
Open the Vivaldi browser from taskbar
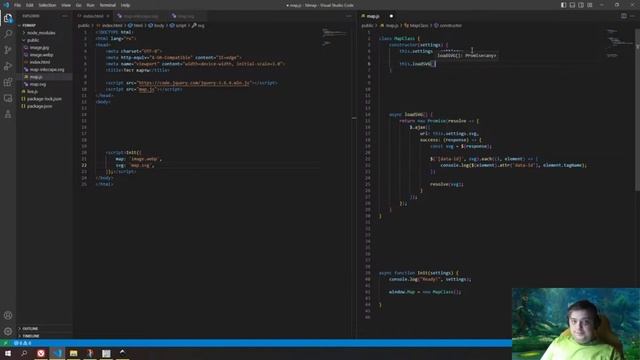(40, 353)
